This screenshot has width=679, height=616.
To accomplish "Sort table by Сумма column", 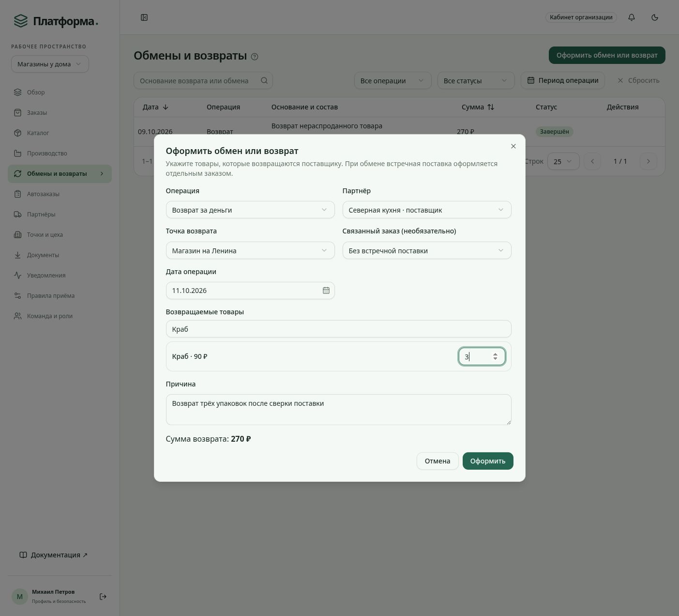I will pyautogui.click(x=478, y=107).
